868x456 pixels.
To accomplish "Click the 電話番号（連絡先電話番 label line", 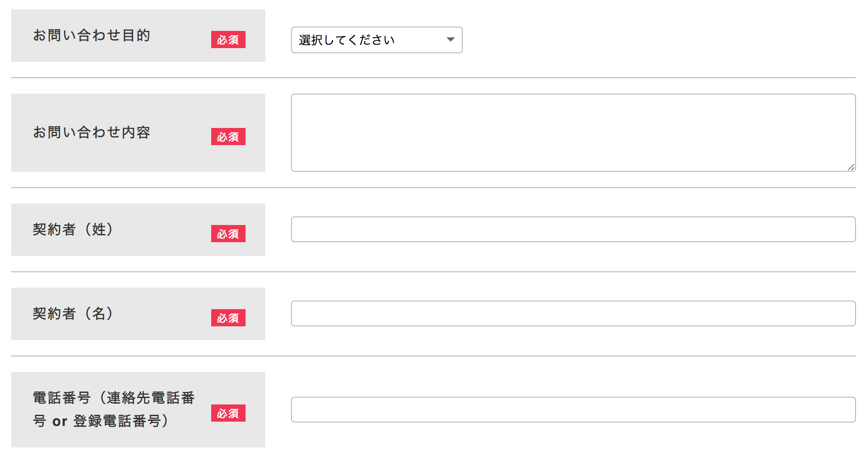I will click(x=114, y=398).
